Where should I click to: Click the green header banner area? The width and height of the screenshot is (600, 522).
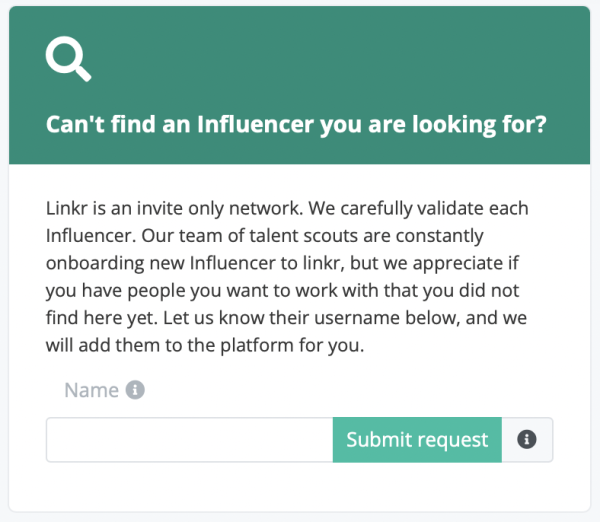tap(299, 85)
